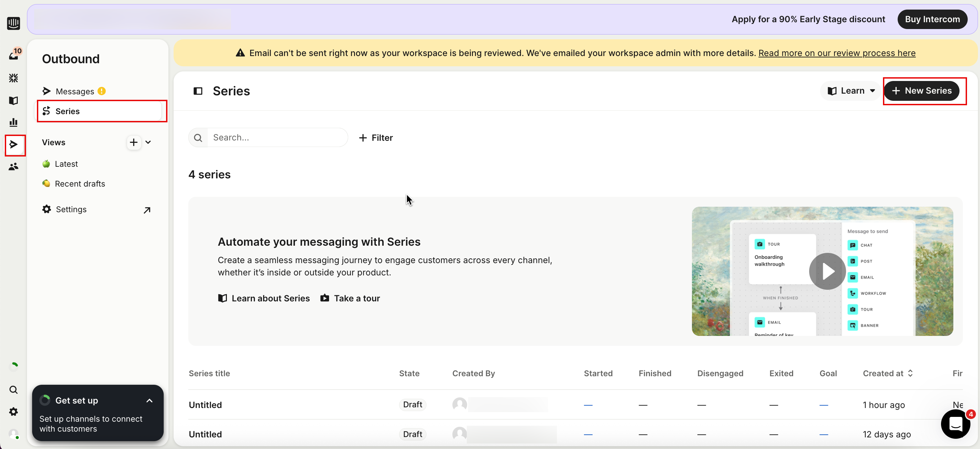Open the Recent drafts view

[x=80, y=184]
